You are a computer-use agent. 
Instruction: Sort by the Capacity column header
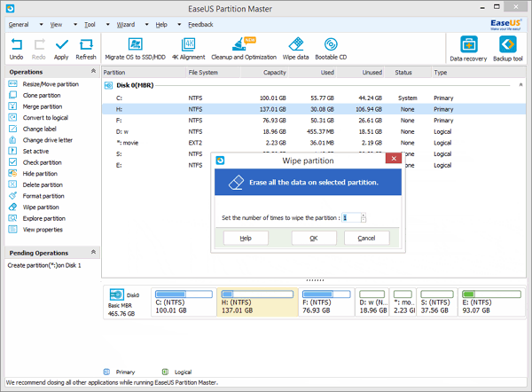click(264, 73)
